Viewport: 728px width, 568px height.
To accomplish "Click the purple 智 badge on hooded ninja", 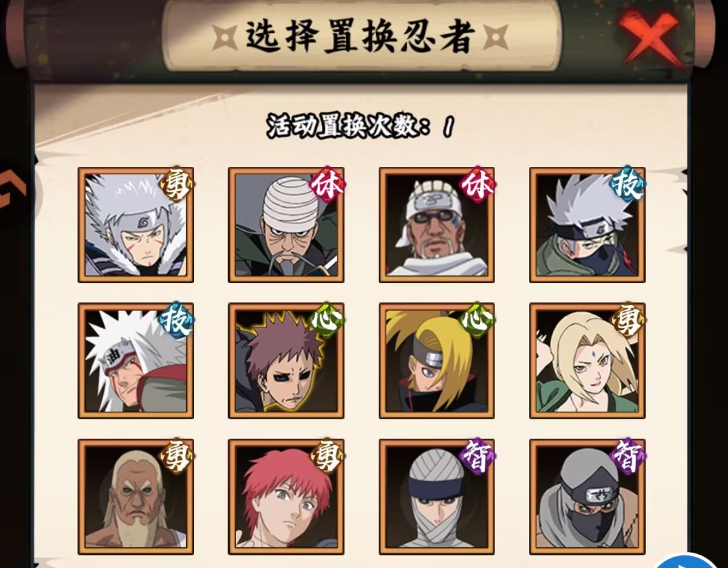I will pos(628,456).
